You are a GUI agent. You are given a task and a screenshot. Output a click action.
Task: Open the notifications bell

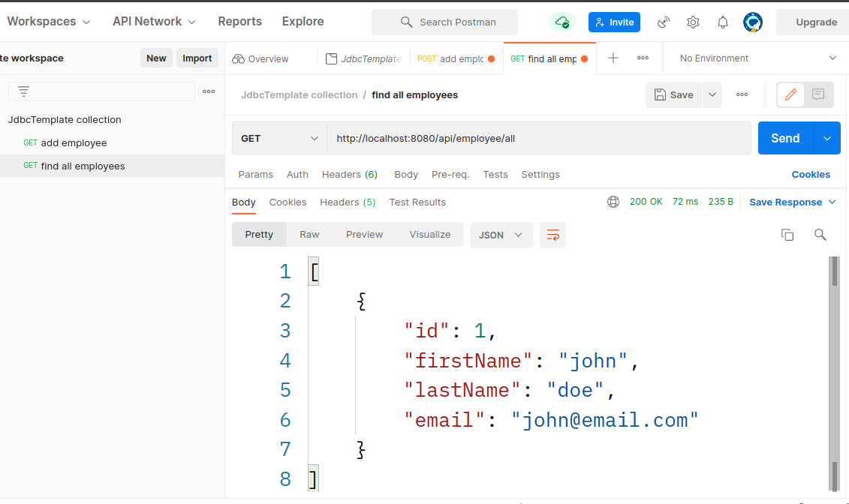click(x=723, y=22)
